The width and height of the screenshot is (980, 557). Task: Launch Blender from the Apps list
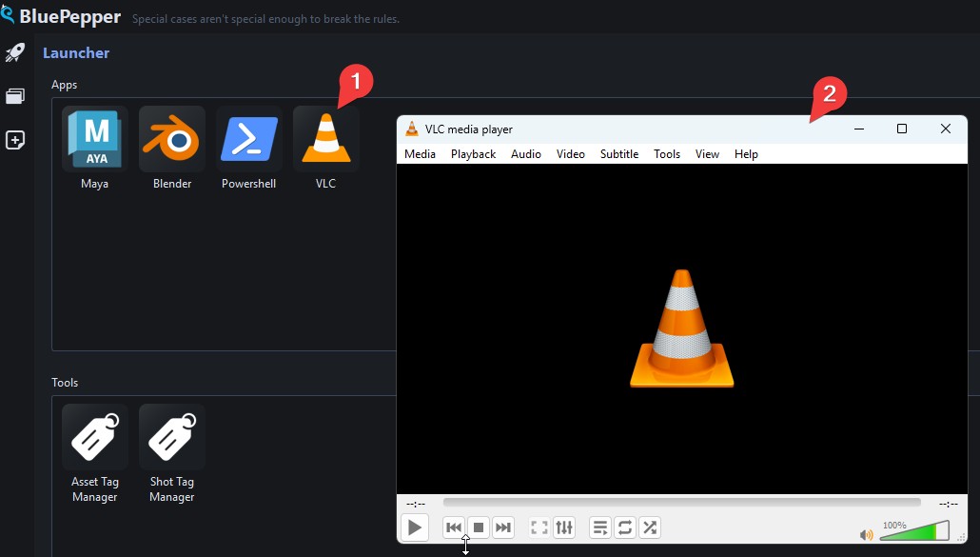(x=172, y=139)
